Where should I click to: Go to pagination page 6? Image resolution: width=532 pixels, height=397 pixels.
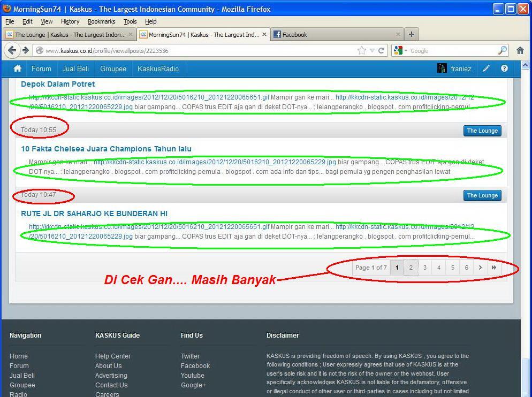[x=467, y=268]
